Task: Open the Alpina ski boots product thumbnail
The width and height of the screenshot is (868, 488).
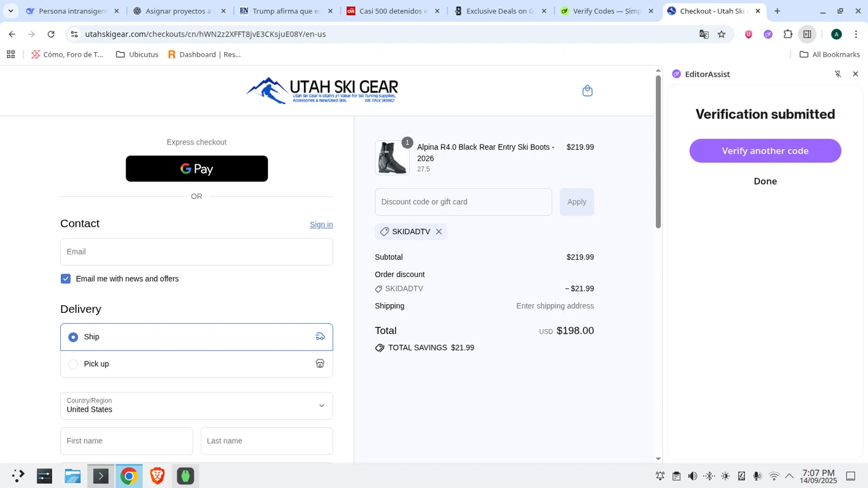Action: pos(392,158)
